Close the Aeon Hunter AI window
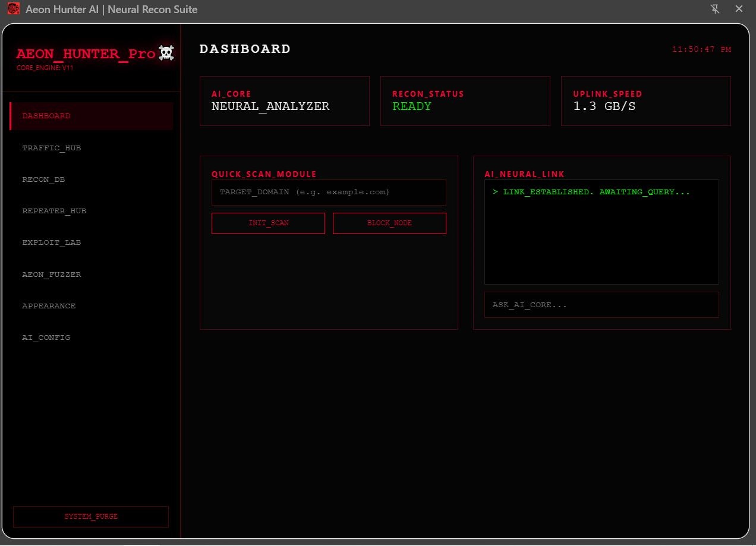Viewport: 756px width, 546px height. (739, 9)
